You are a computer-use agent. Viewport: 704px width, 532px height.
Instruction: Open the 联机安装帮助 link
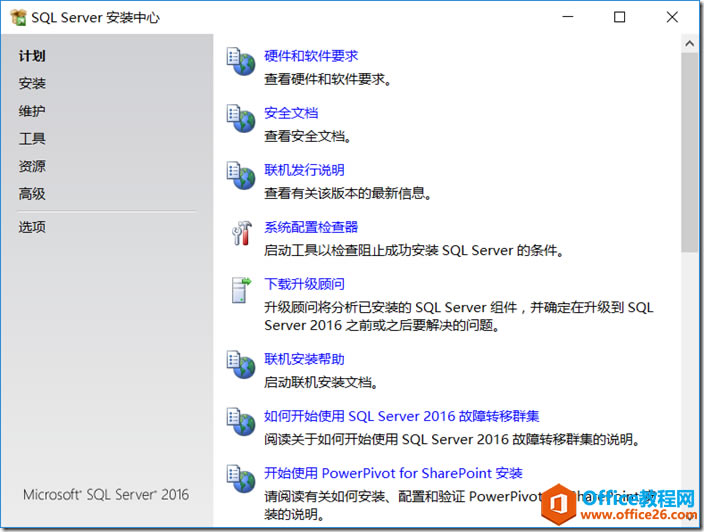coord(304,359)
